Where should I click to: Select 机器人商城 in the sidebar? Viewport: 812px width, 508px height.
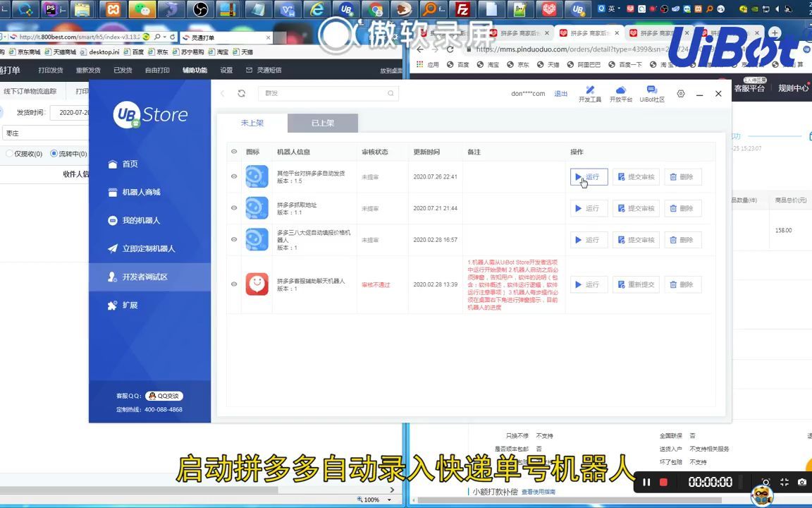click(139, 191)
